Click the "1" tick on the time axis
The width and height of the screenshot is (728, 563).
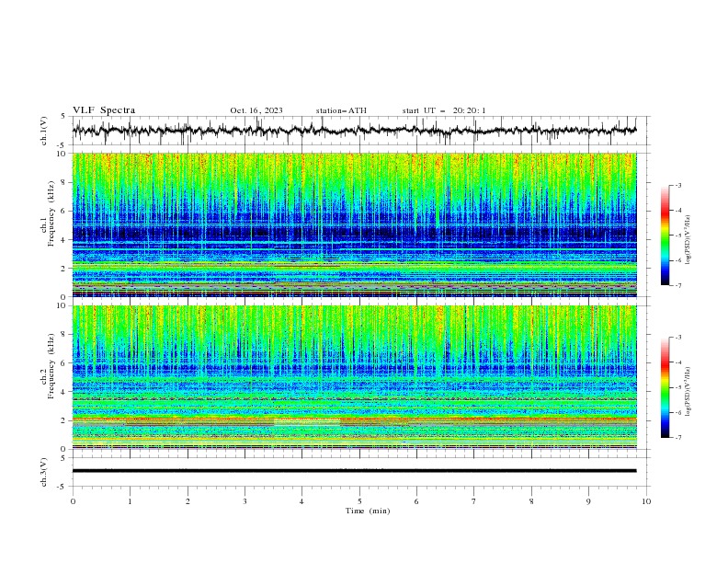tap(130, 501)
